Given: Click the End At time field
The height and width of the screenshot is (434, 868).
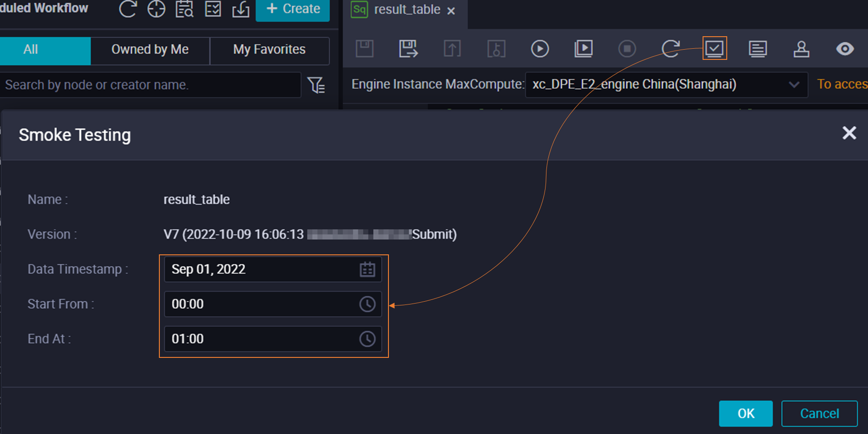Looking at the screenshot, I should 273,339.
